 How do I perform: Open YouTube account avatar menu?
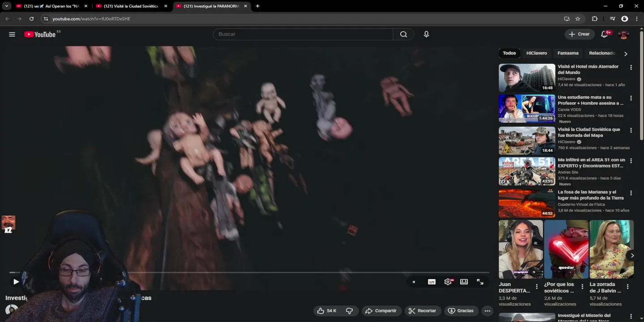tap(623, 34)
